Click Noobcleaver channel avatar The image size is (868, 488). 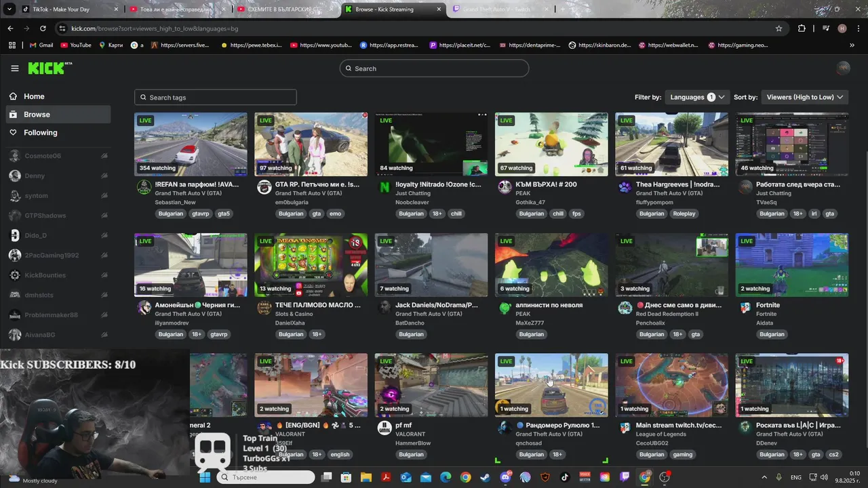coord(384,187)
